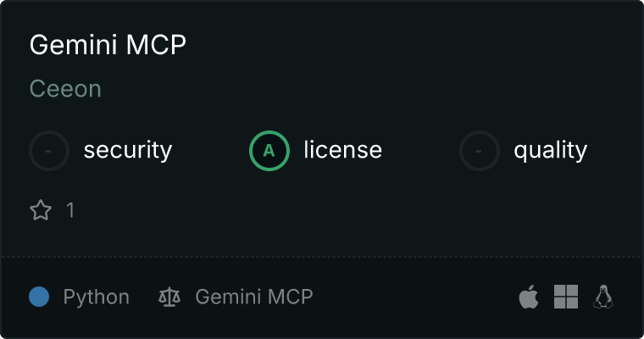The height and width of the screenshot is (339, 644).
Task: Click the license scales icon
Action: pos(169,297)
